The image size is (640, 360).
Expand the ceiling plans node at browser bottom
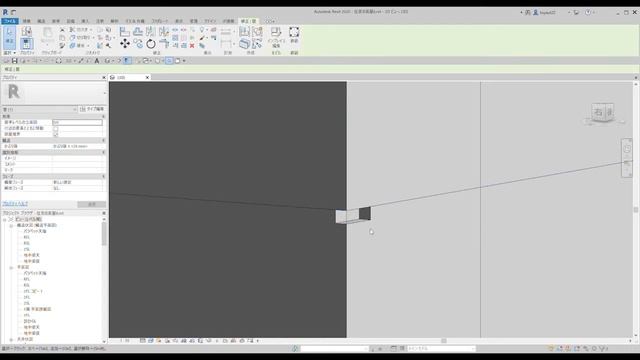point(11,340)
